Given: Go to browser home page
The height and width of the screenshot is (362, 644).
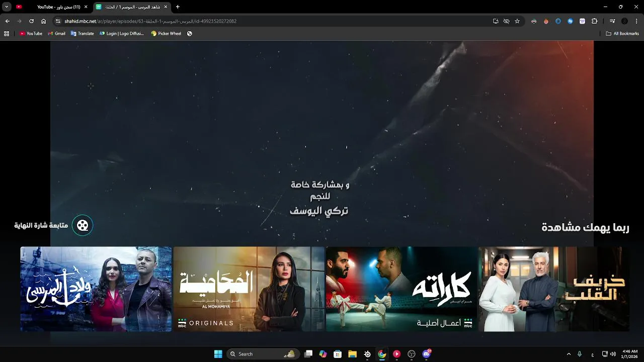Looking at the screenshot, I should pyautogui.click(x=43, y=21).
